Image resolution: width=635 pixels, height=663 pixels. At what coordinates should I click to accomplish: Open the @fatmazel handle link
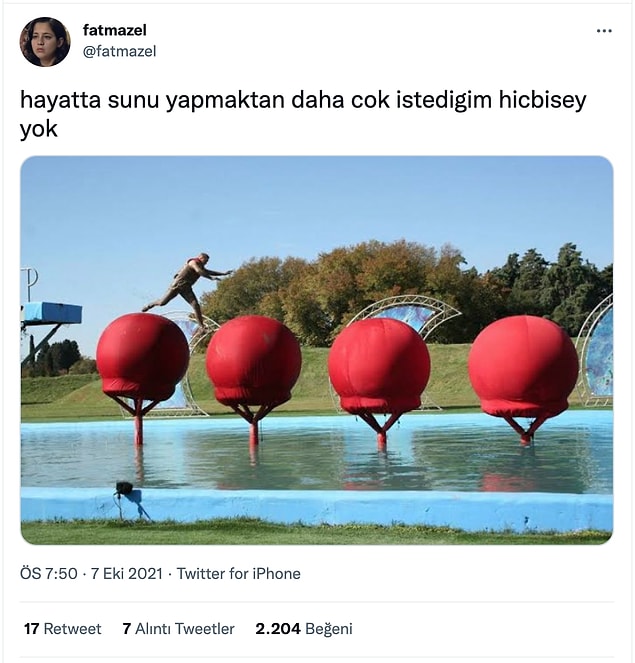(119, 51)
